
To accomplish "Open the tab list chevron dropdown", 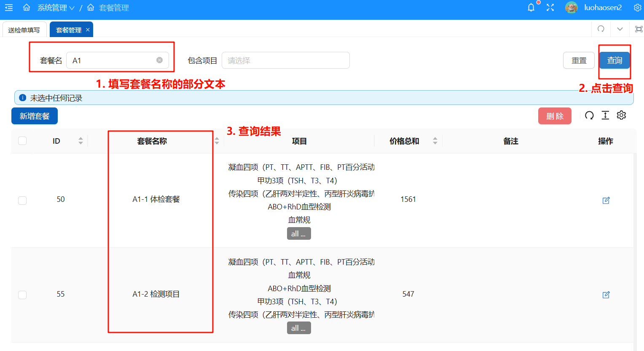I will coord(620,29).
